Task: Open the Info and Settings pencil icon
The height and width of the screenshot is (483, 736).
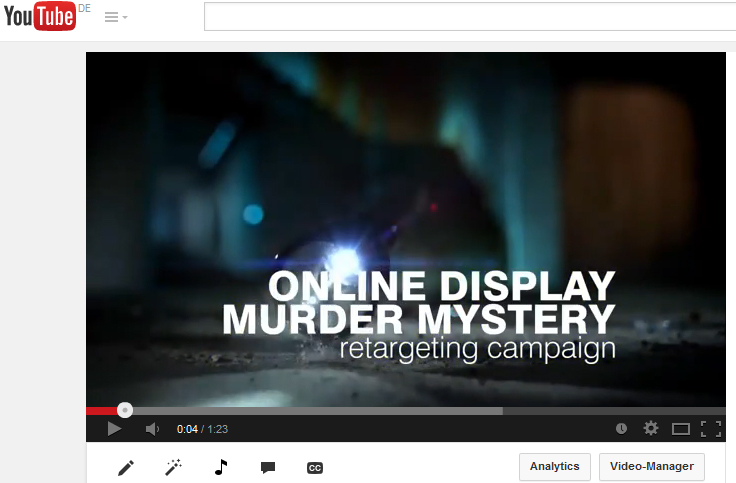Action: pos(125,467)
